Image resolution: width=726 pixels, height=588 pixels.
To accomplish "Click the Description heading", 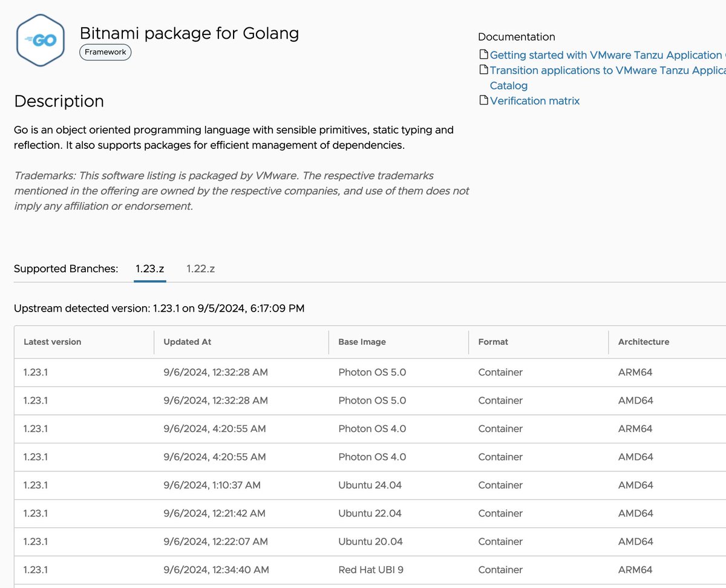I will tap(59, 101).
